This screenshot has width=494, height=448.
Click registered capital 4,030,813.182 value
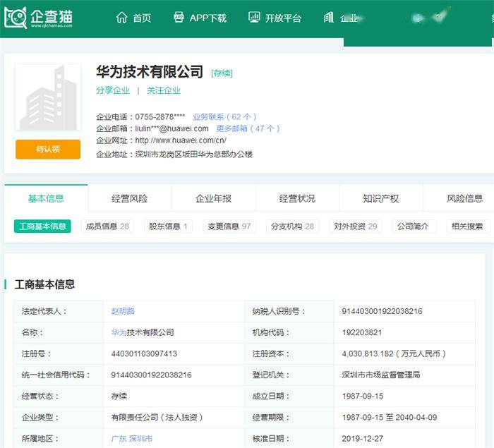(394, 353)
